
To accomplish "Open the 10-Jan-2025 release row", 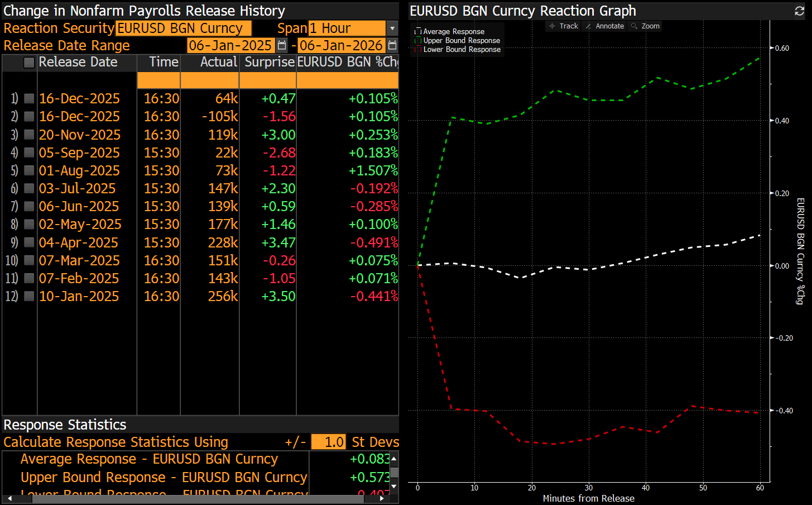I will tap(79, 296).
